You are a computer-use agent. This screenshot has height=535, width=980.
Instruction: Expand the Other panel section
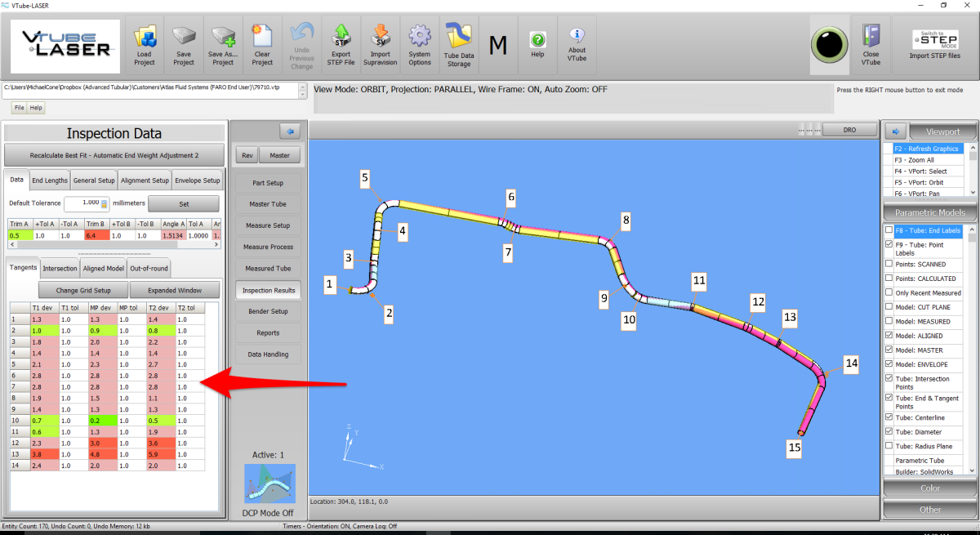click(x=929, y=510)
